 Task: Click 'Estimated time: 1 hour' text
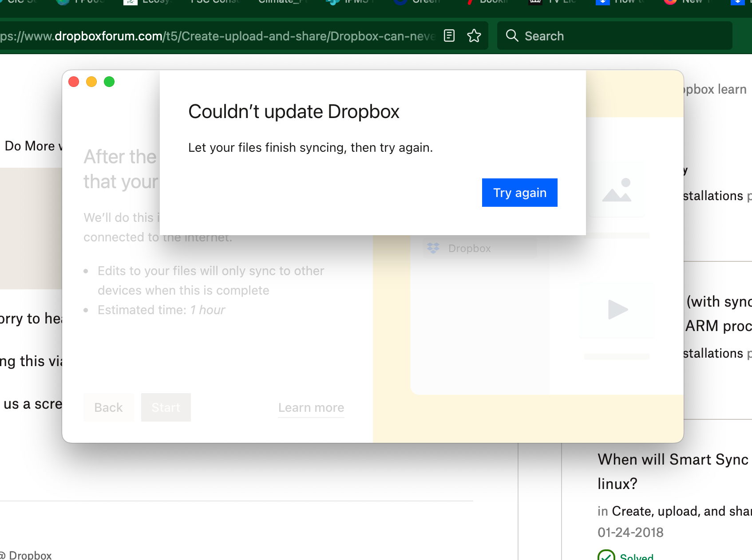161,310
